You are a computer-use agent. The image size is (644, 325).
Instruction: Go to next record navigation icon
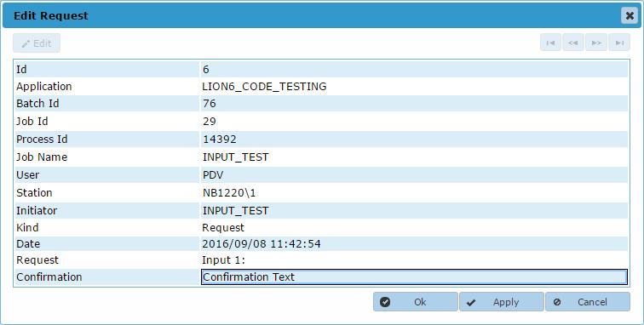pyautogui.click(x=596, y=43)
